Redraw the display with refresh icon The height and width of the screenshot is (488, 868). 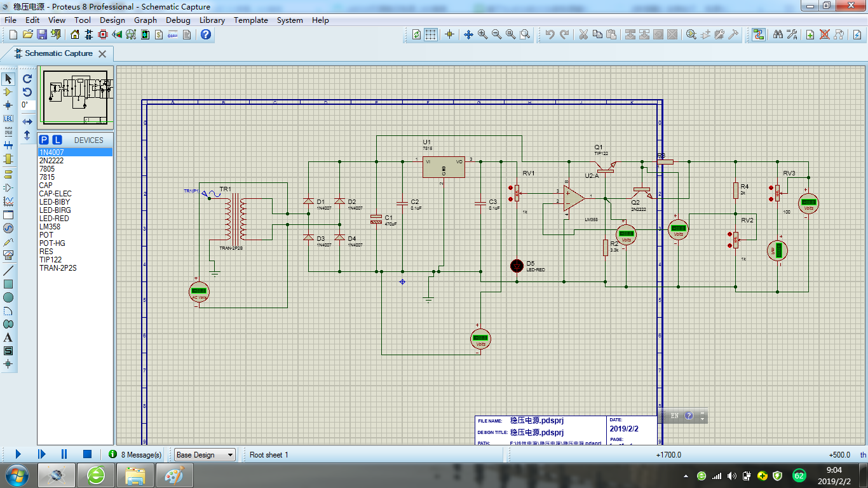pyautogui.click(x=417, y=34)
